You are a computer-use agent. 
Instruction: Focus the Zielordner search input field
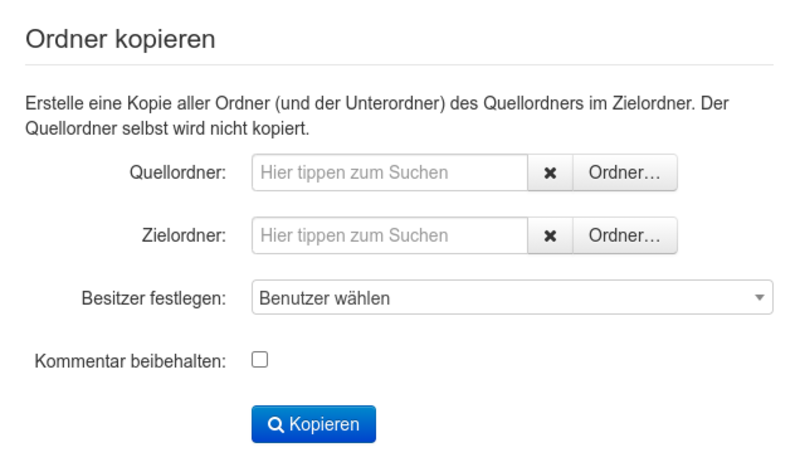[x=389, y=236]
